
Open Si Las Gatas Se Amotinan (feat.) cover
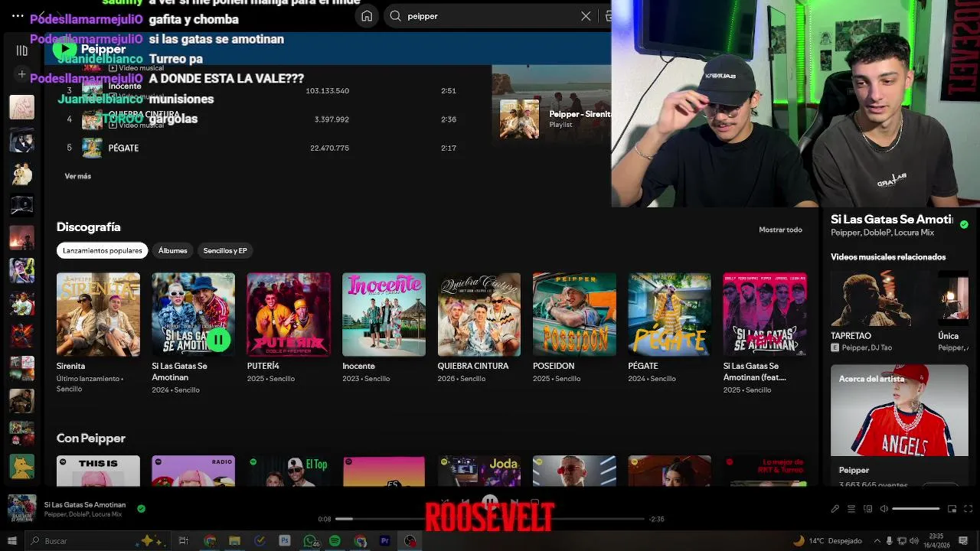point(765,315)
